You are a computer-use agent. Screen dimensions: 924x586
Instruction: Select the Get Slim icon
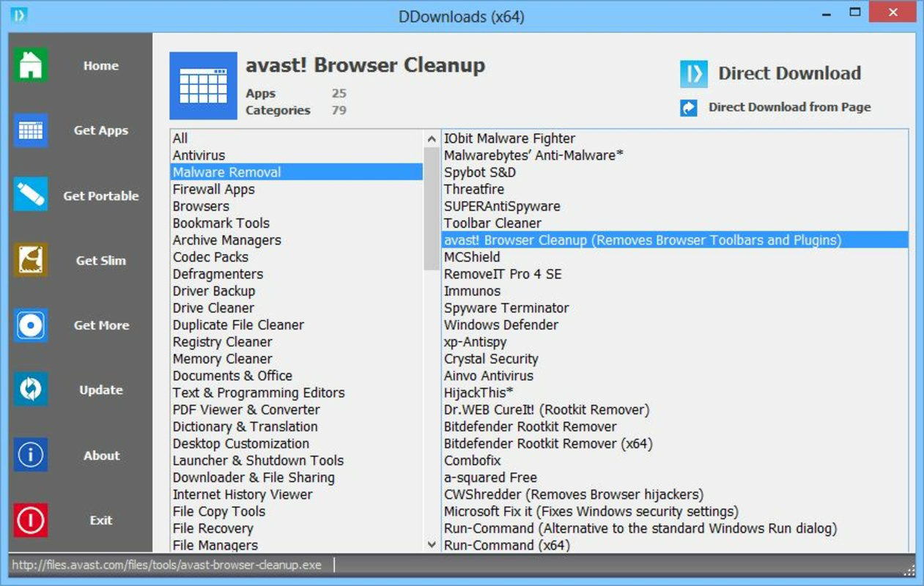(30, 260)
